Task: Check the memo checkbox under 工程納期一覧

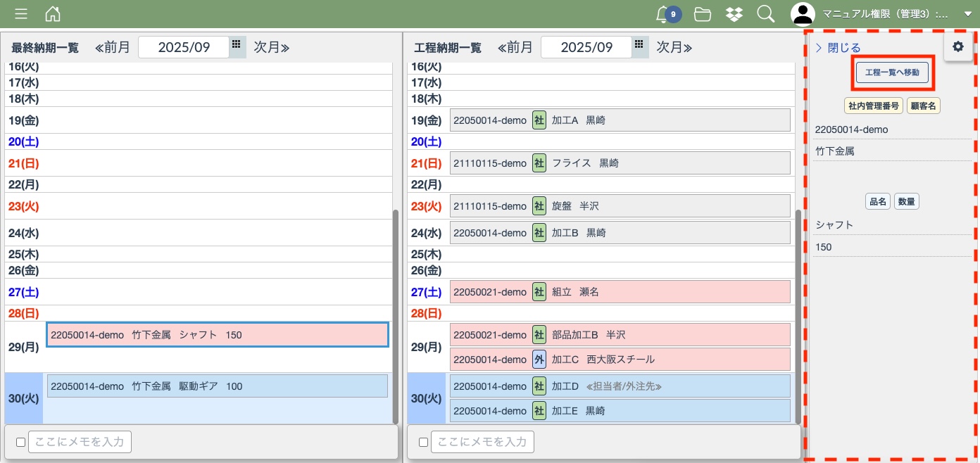Action: 423,442
